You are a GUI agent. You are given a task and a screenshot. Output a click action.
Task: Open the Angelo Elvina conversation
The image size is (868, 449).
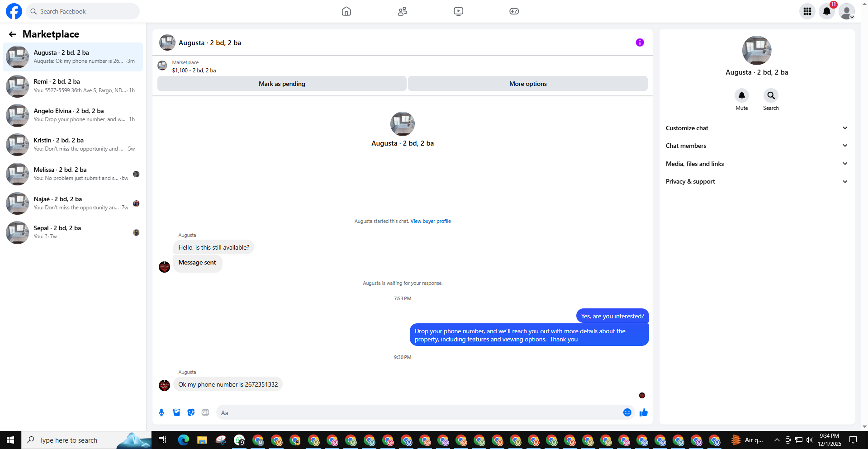(73, 115)
